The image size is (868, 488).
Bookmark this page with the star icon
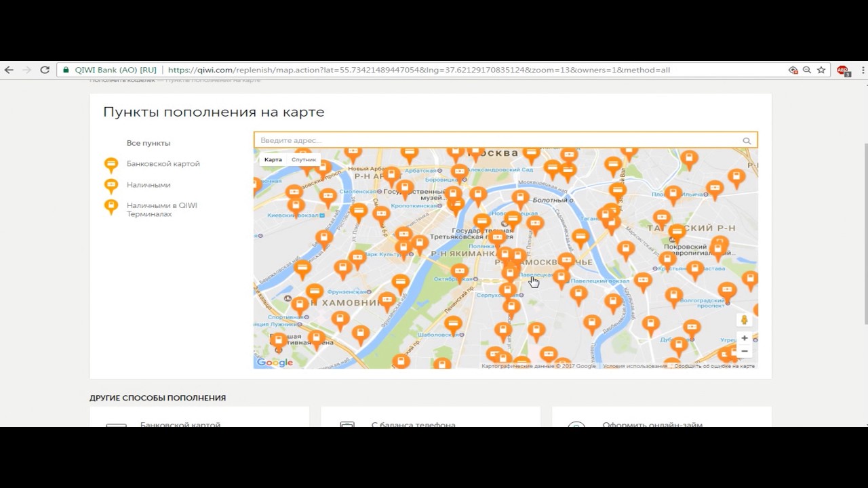[x=821, y=70]
